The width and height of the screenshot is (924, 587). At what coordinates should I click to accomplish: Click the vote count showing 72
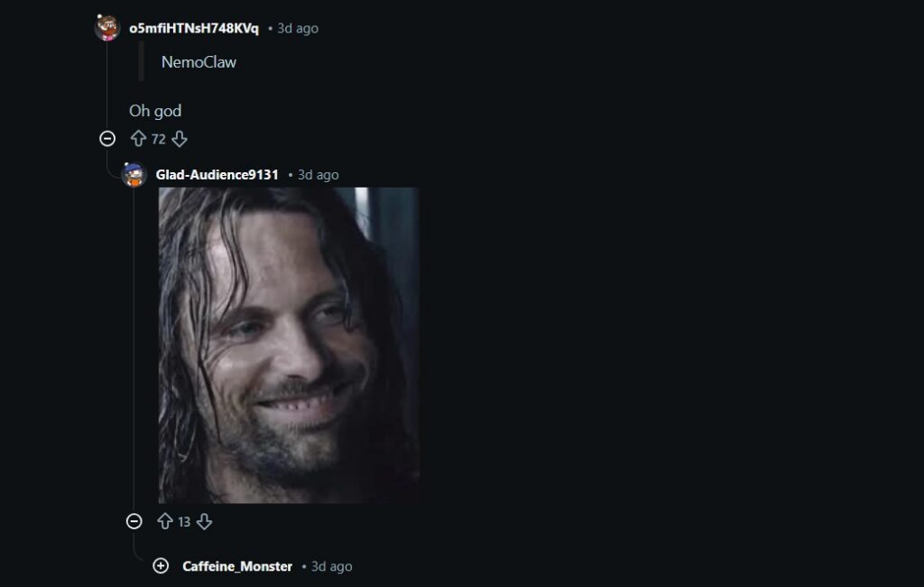159,139
